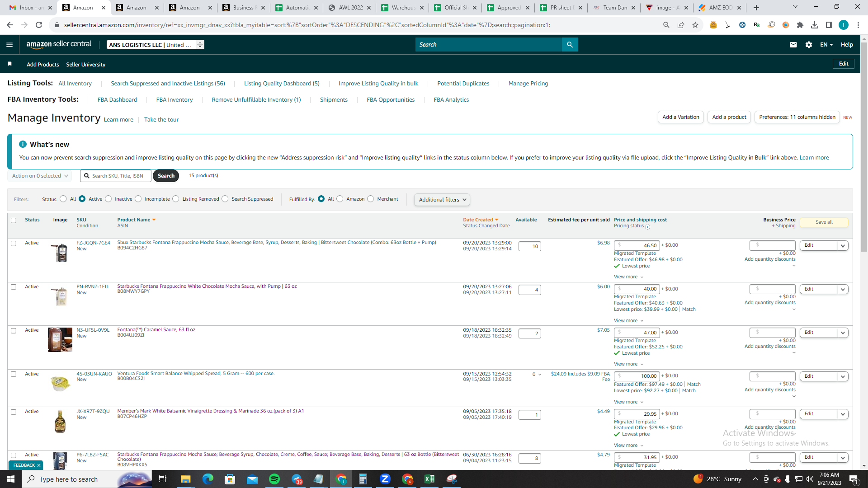Filter by Fulfilled By Amazon

coord(340,199)
